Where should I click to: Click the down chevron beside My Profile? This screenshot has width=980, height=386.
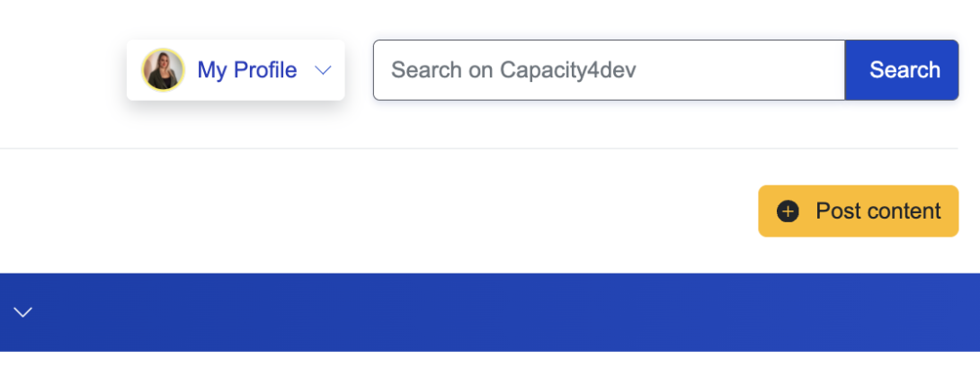click(324, 70)
